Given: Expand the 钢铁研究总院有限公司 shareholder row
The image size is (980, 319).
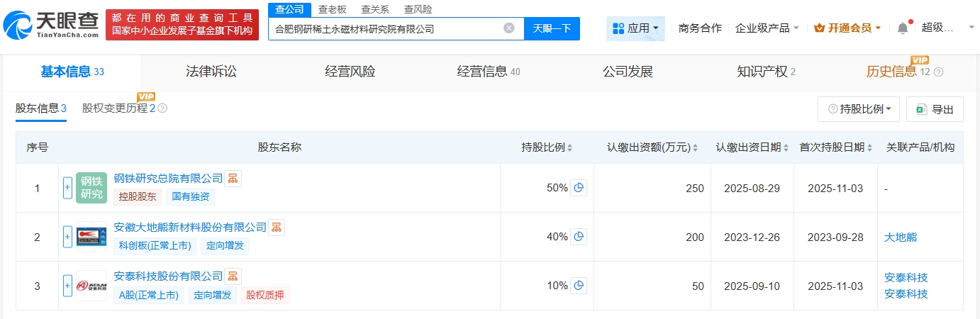Looking at the screenshot, I should [68, 188].
